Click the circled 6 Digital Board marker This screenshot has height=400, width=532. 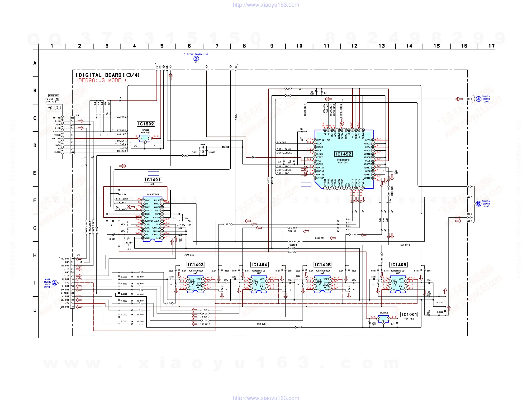(479, 204)
